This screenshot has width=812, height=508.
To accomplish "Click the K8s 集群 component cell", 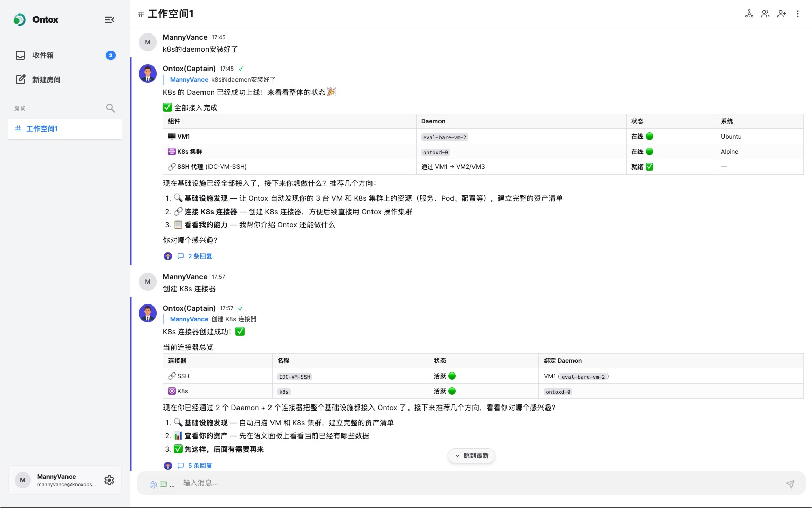I will (289, 152).
